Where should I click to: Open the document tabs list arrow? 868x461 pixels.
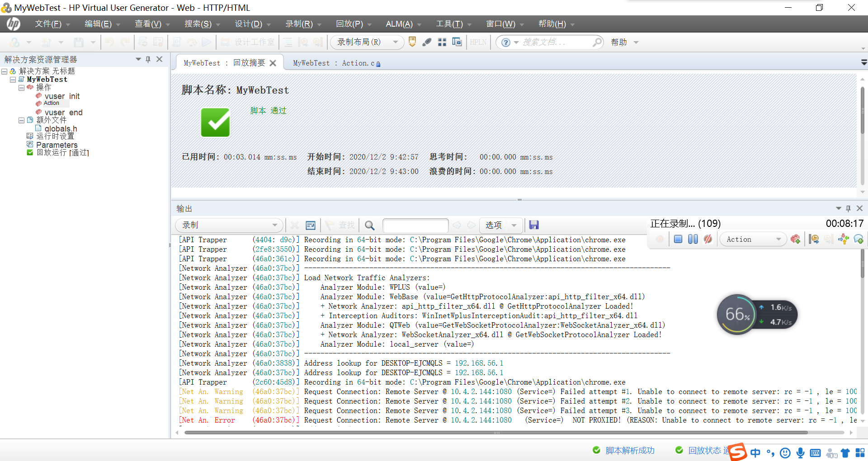pyautogui.click(x=864, y=62)
